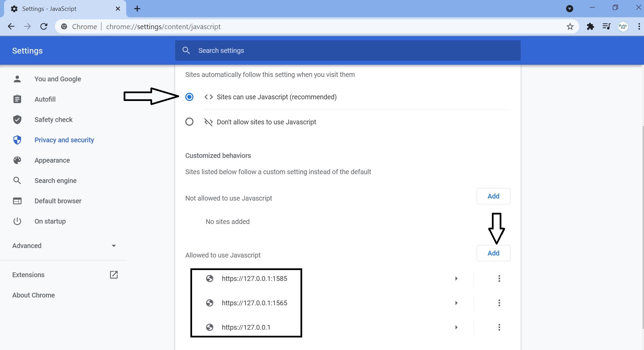Open the profile avatar menu
Viewport: 644px width, 350px height.
[x=623, y=26]
